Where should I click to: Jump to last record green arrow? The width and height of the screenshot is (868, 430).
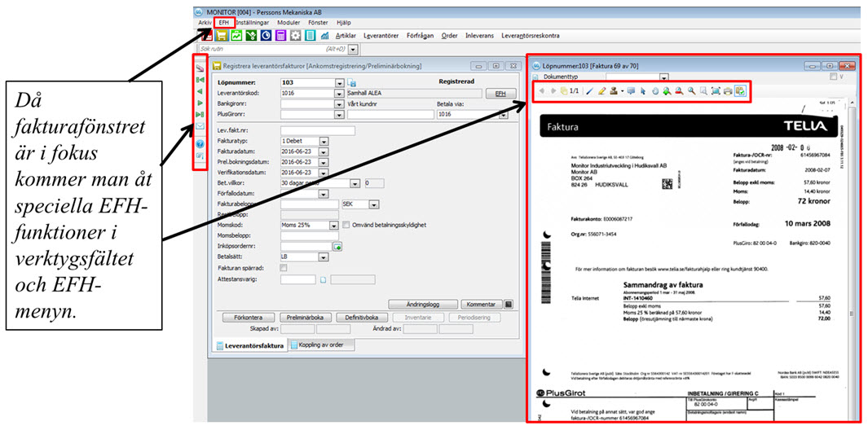click(200, 115)
